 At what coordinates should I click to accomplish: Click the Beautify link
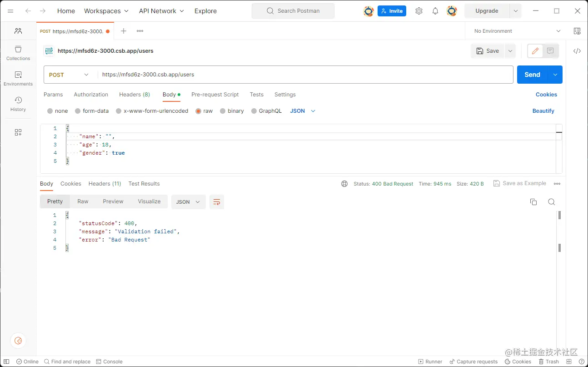543,111
